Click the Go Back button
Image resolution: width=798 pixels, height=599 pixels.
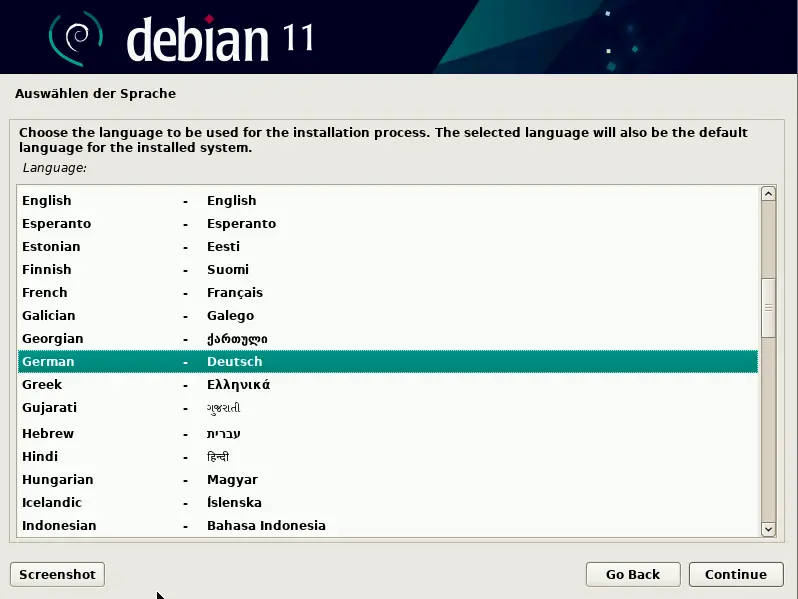(633, 574)
